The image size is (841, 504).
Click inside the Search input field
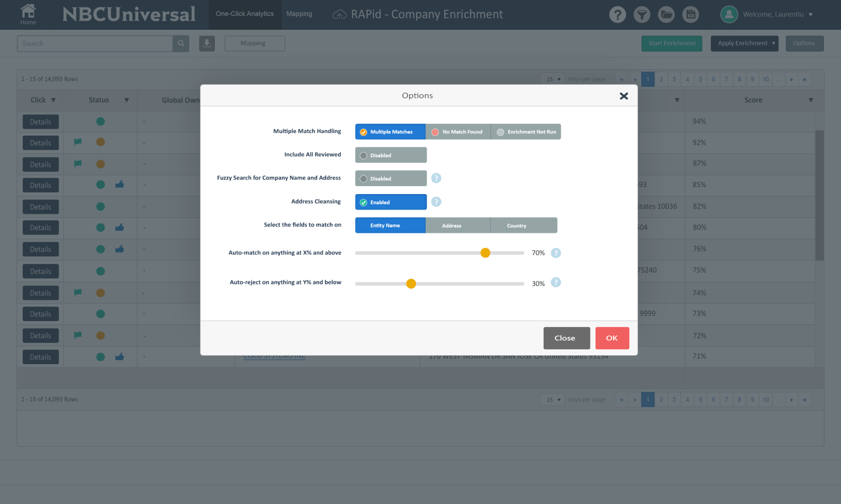click(x=95, y=44)
